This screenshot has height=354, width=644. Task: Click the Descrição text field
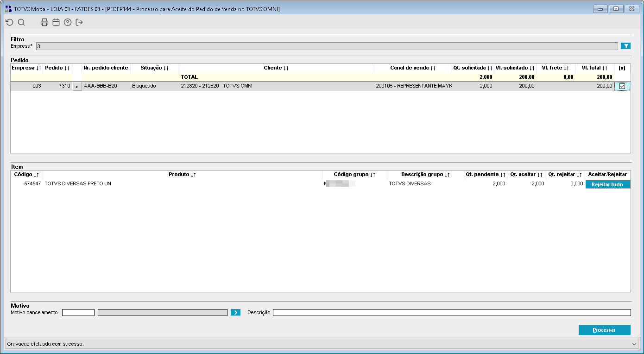452,312
